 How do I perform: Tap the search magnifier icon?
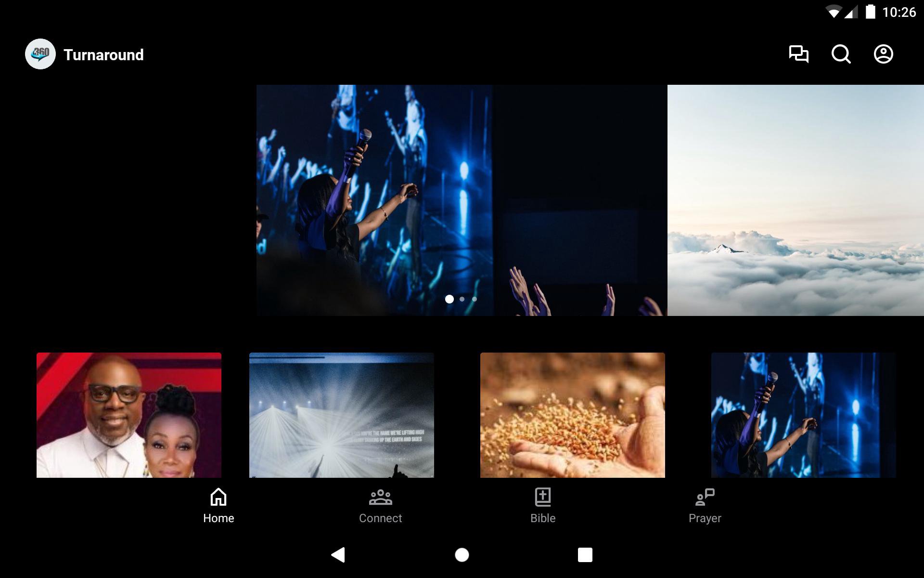pos(841,54)
